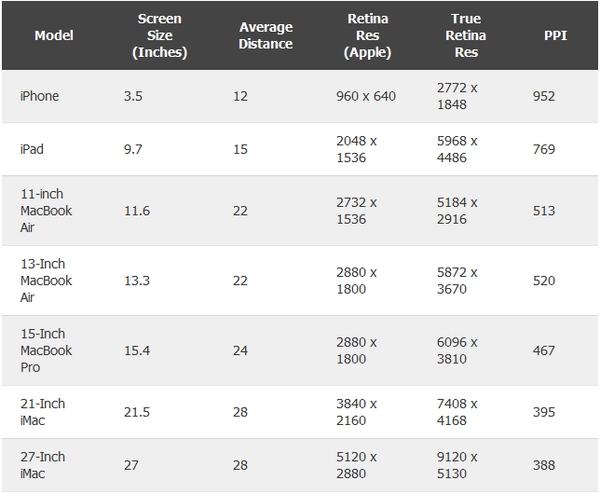Click the 13-Inch MacBook Air row label
The height and width of the screenshot is (494, 600).
coord(46,280)
